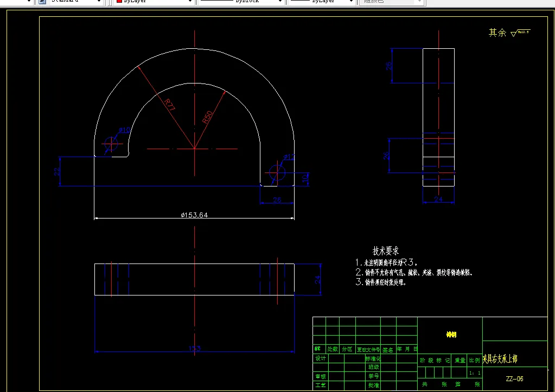Select technical note 1 about R3 fillets
The image size is (555, 392).
[386, 262]
